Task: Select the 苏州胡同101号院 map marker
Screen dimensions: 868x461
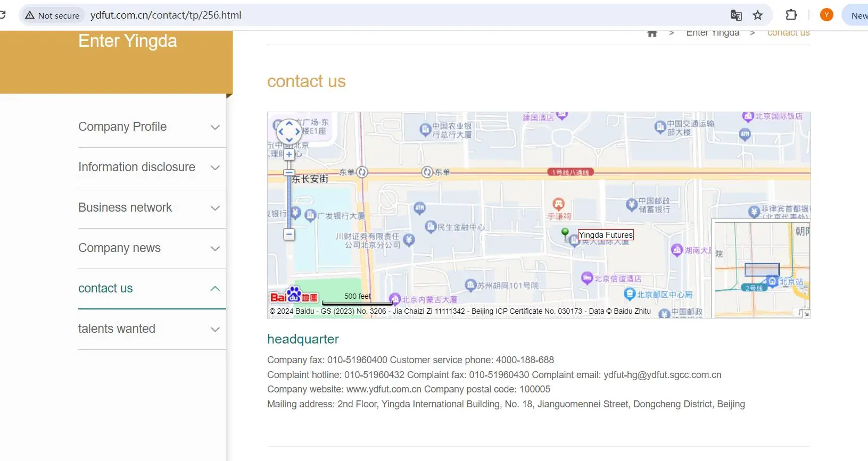Action: click(x=470, y=285)
